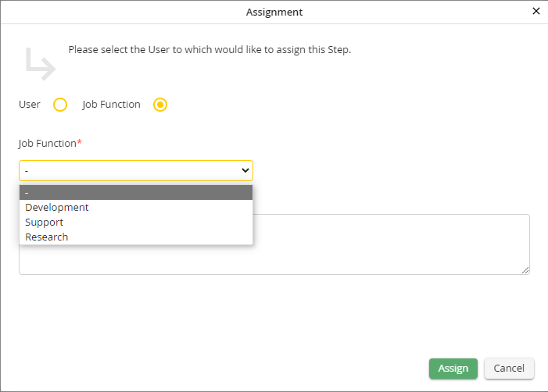
Task: Choose Development from the dropdown list
Action: 57,208
